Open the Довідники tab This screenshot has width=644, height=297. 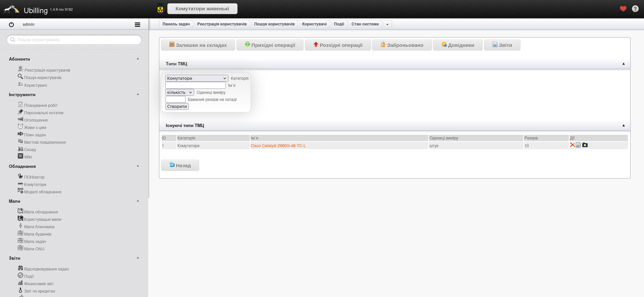click(458, 45)
